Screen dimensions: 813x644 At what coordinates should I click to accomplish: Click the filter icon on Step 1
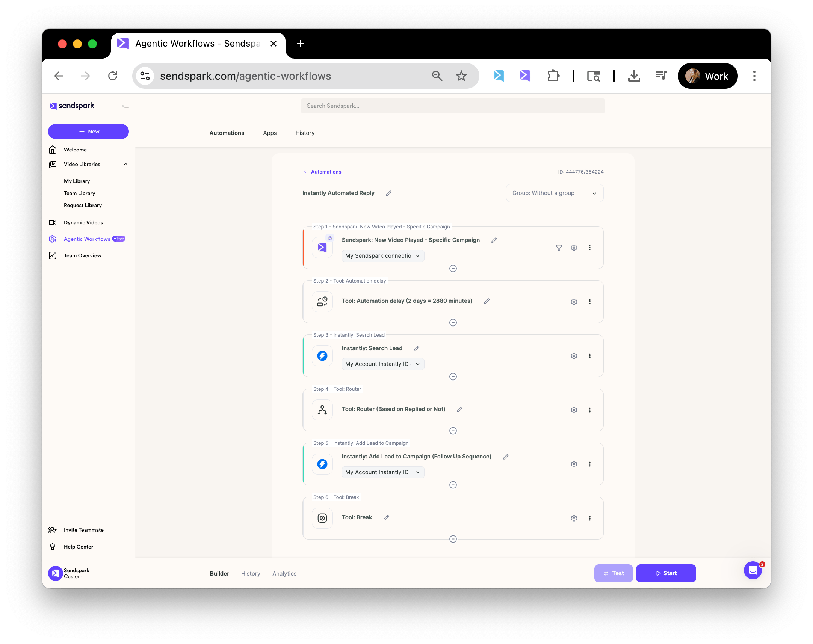(559, 248)
